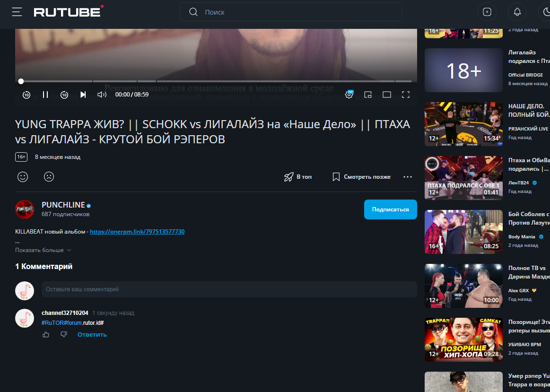
Task: Open УБИВАЮ BPM channel link
Action: (x=524, y=344)
